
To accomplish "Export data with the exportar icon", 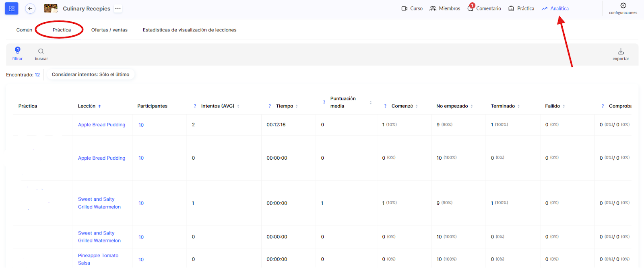I will [x=621, y=51].
